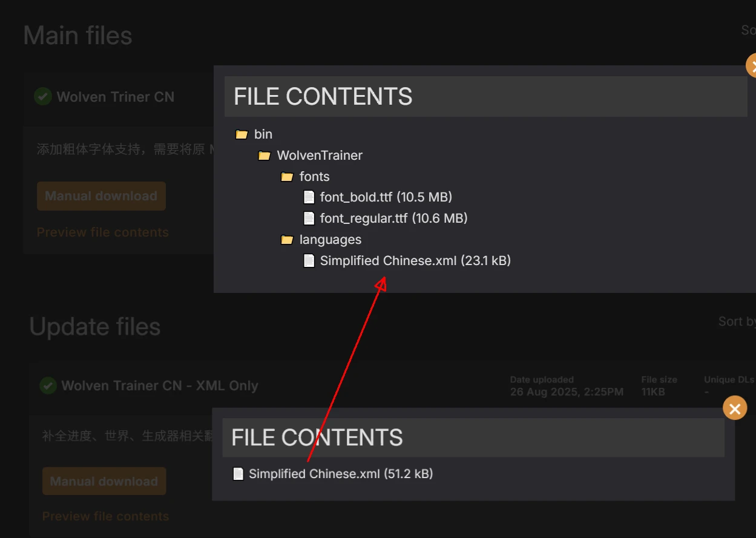Click the font_regular.ttf file icon

(x=309, y=218)
